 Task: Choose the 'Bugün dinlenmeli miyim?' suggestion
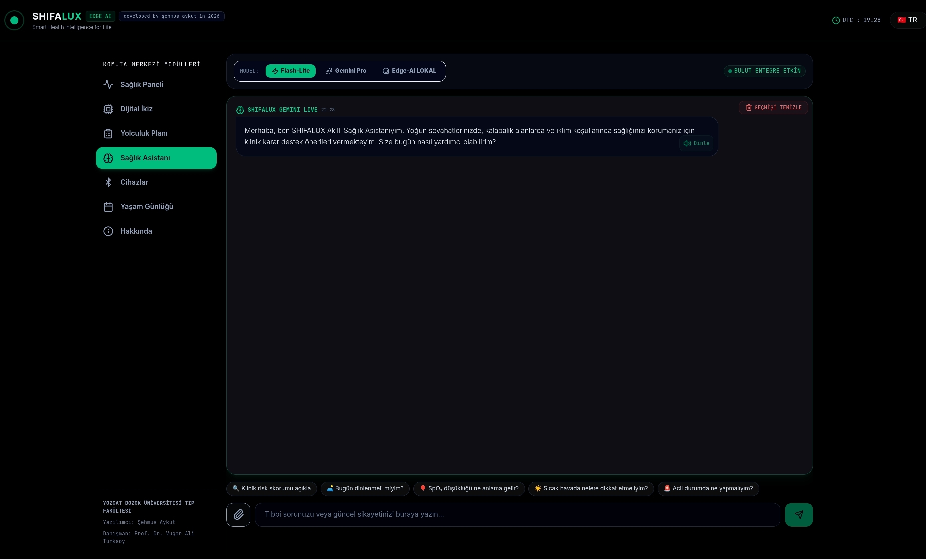(365, 489)
